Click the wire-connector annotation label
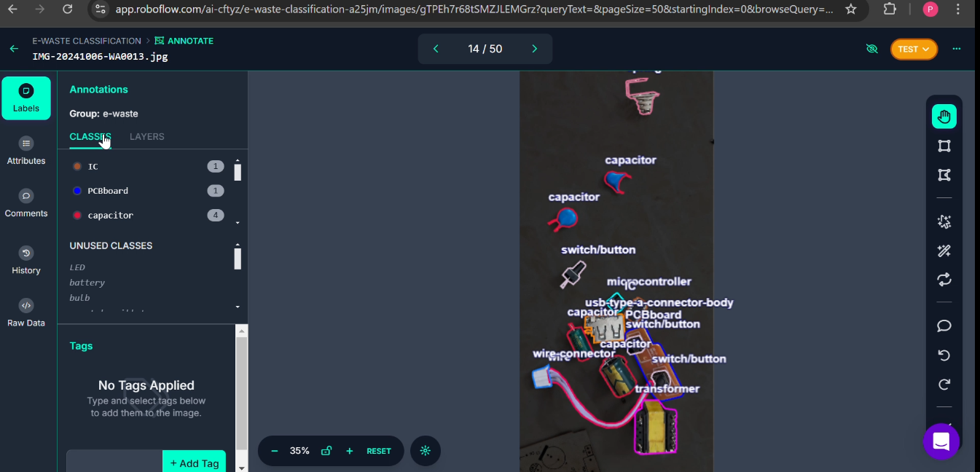This screenshot has height=472, width=980. [574, 353]
